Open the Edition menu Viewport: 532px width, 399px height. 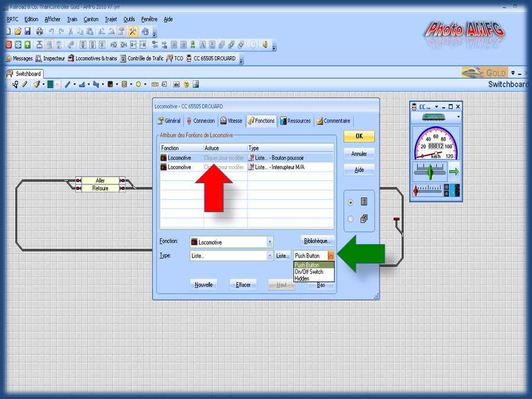(x=31, y=20)
